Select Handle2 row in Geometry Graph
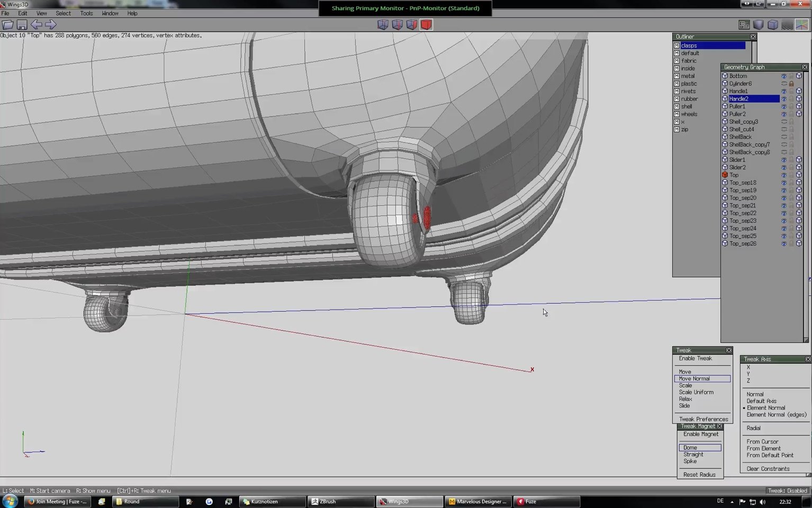812x508 pixels. (x=753, y=99)
